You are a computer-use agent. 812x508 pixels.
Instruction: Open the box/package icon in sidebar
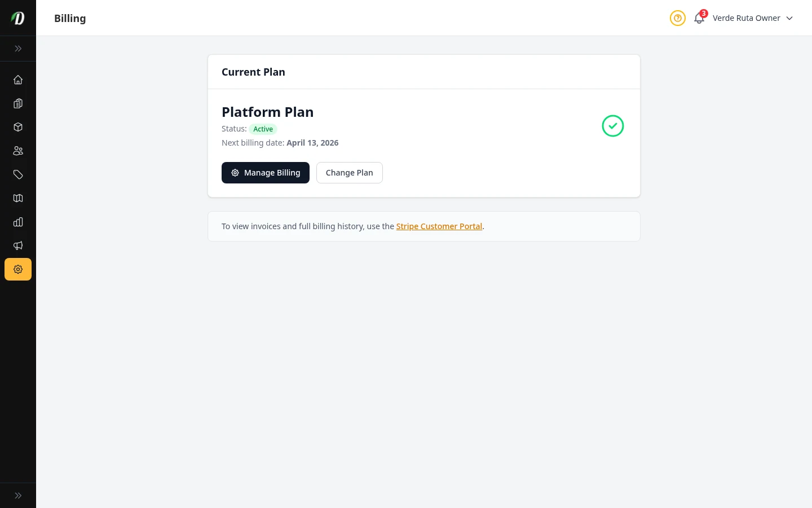click(x=18, y=127)
